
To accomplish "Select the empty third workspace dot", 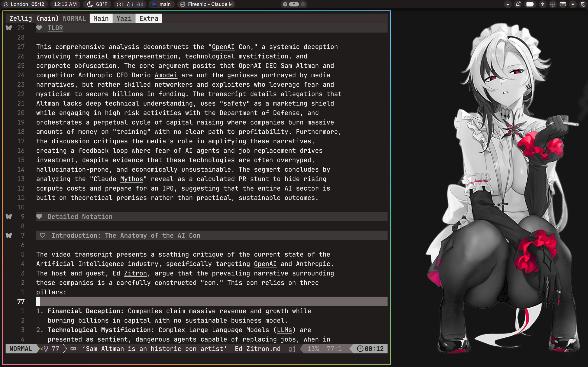I will (303, 4).
